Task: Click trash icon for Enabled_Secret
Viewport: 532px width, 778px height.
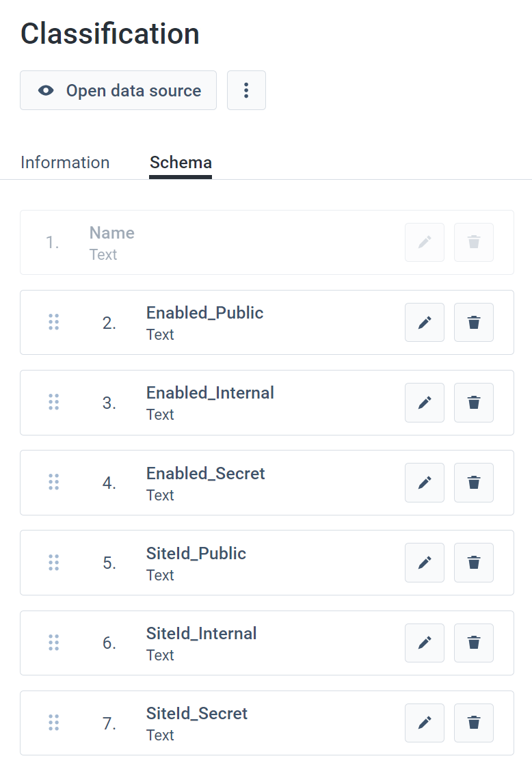Action: (474, 483)
